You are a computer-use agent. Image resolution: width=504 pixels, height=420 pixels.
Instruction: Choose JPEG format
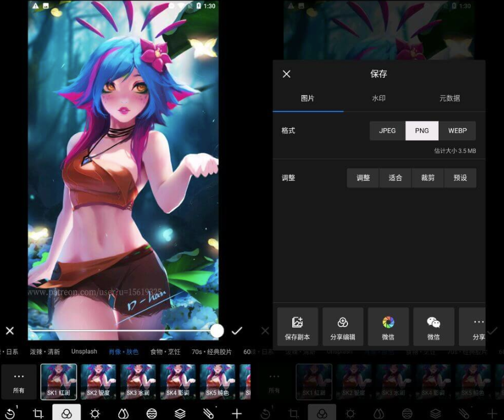387,131
